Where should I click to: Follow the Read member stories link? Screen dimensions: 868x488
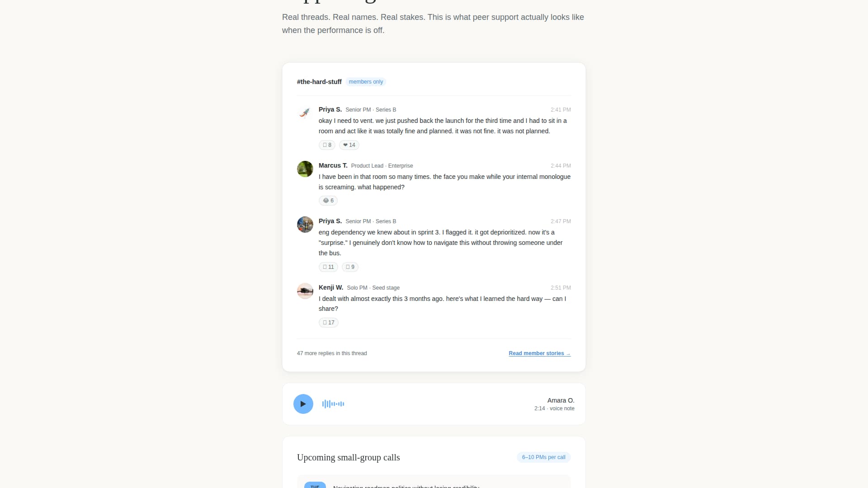pos(539,353)
